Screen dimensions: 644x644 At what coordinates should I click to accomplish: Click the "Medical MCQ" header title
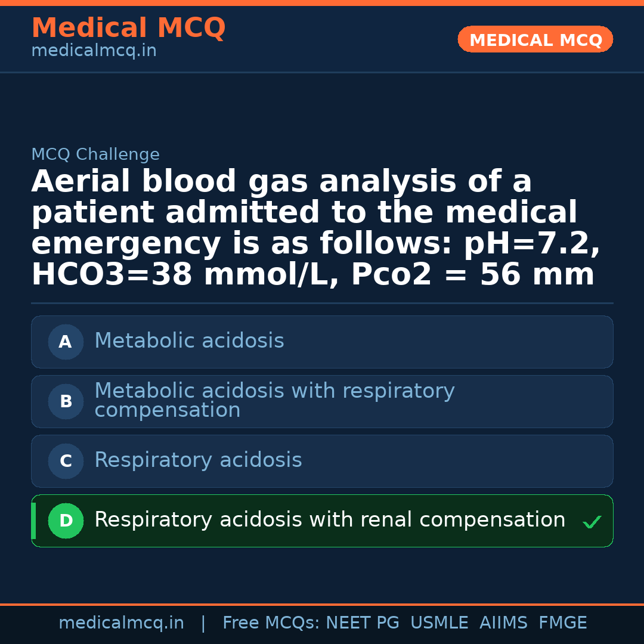[128, 28]
